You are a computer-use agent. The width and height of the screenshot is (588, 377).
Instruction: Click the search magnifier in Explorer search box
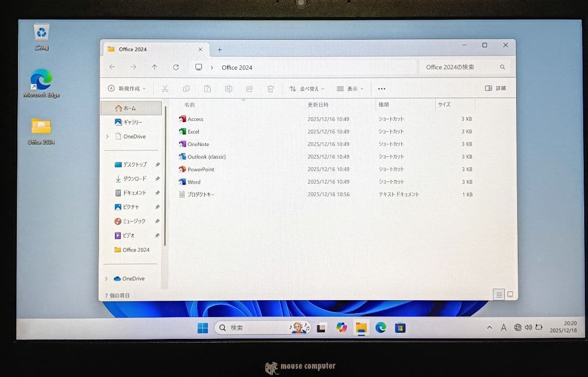(503, 67)
